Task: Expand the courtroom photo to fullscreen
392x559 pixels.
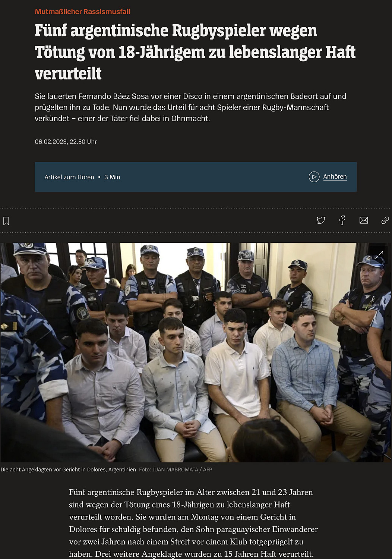Action: pyautogui.click(x=379, y=255)
